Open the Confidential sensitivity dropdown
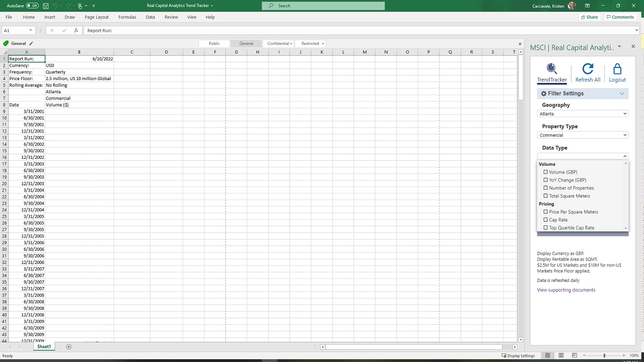 (x=280, y=43)
